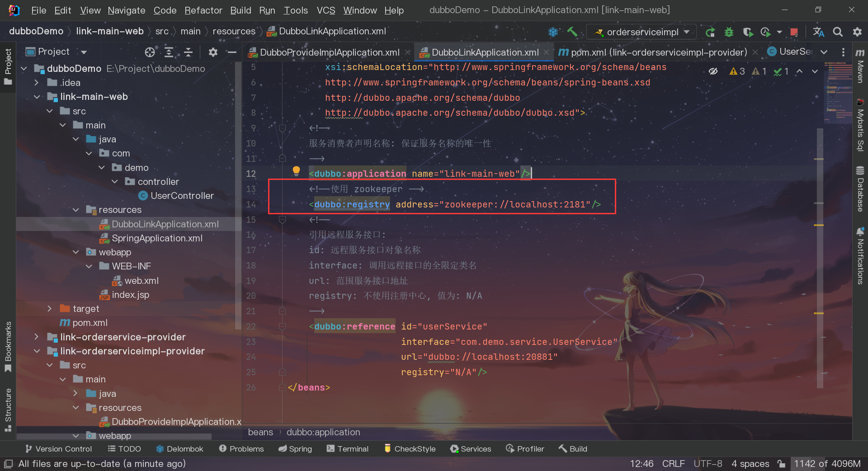
Task: Expand link-orderservice-provider module
Action: (37, 337)
